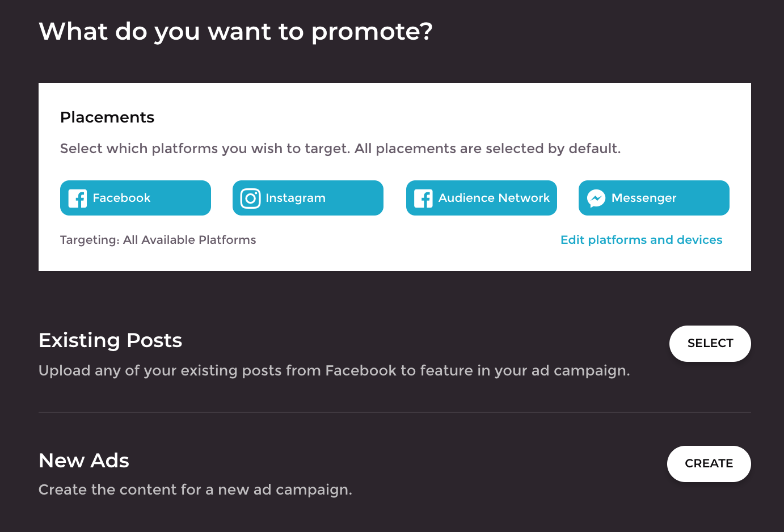
Task: Click the New Ads heading
Action: [x=84, y=461]
